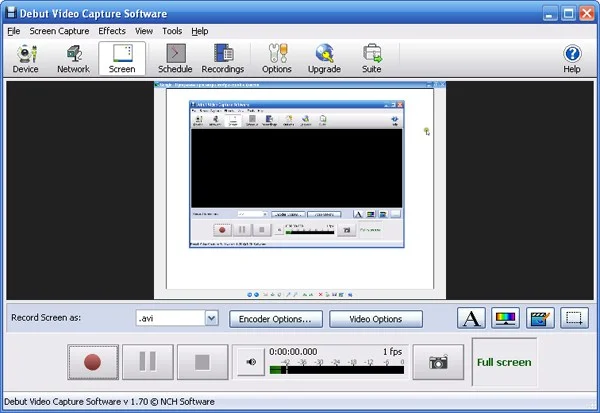Open the Tools menu

click(x=172, y=31)
